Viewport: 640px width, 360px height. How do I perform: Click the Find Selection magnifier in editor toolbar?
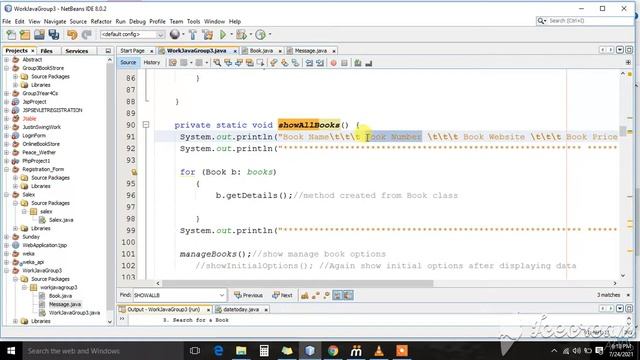[217, 63]
